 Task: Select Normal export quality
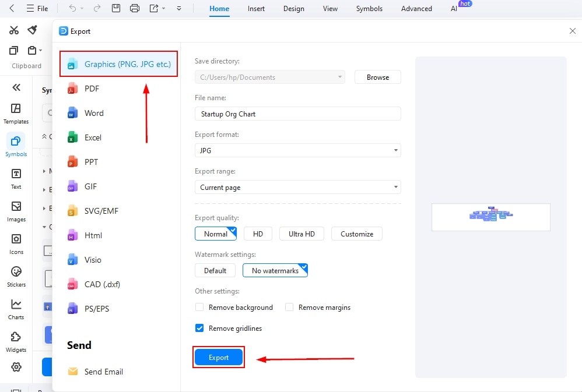(x=216, y=234)
